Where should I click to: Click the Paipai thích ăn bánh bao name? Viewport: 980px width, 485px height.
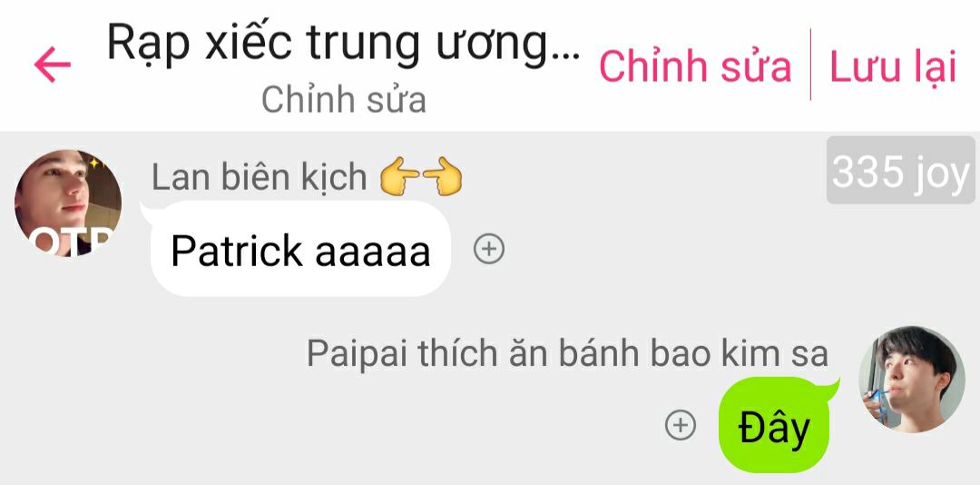click(567, 353)
